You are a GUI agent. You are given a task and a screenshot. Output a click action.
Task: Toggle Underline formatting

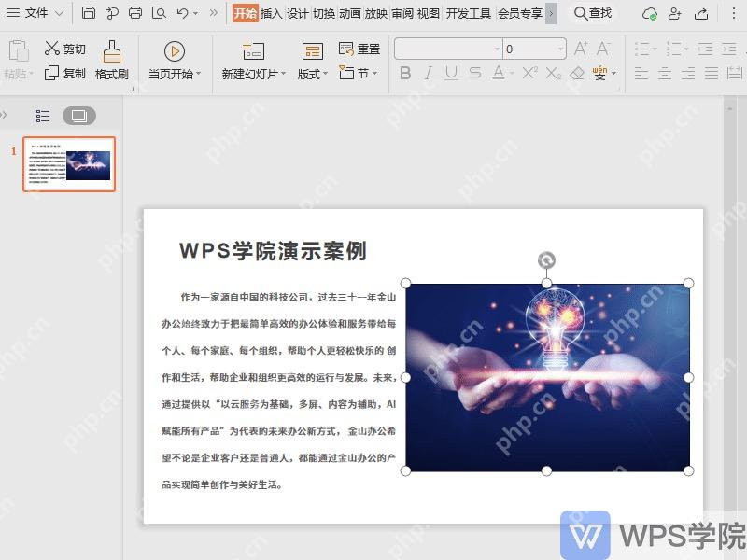[x=451, y=74]
